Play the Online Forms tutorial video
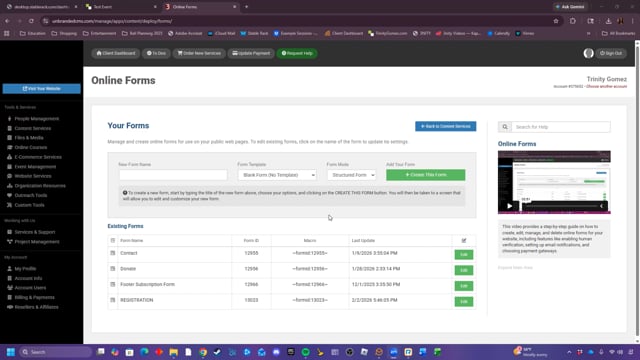Screen dimensions: 640x360 [x=509, y=206]
